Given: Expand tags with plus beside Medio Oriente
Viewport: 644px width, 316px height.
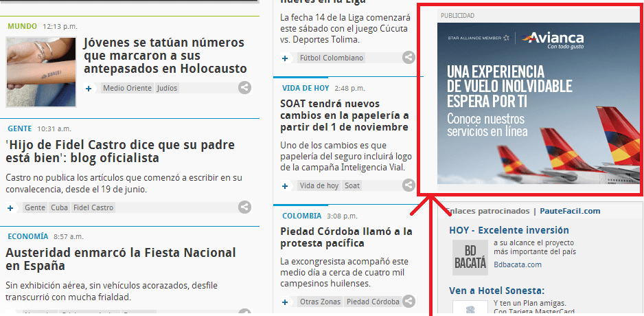Looking at the screenshot, I should click(x=89, y=88).
